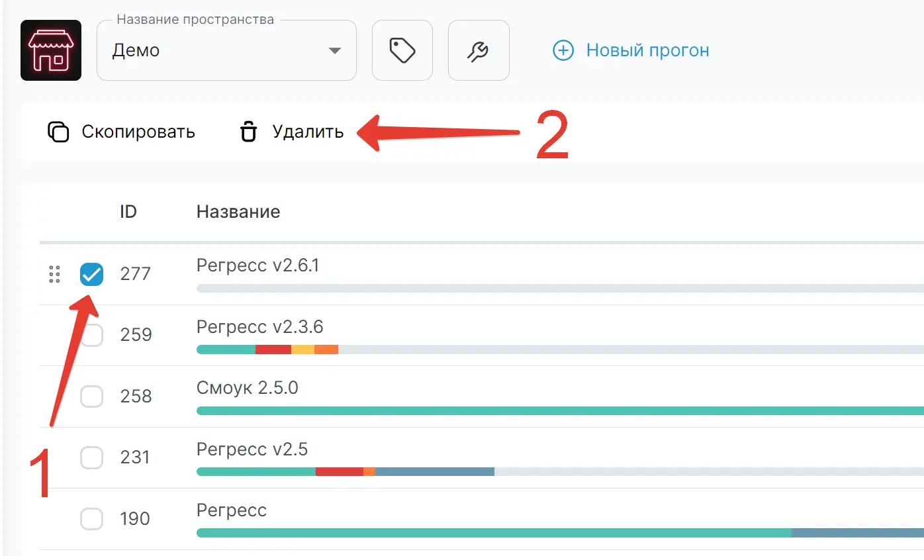The width and height of the screenshot is (924, 560).
Task: Click the trash icon beside Удалить
Action: (248, 132)
